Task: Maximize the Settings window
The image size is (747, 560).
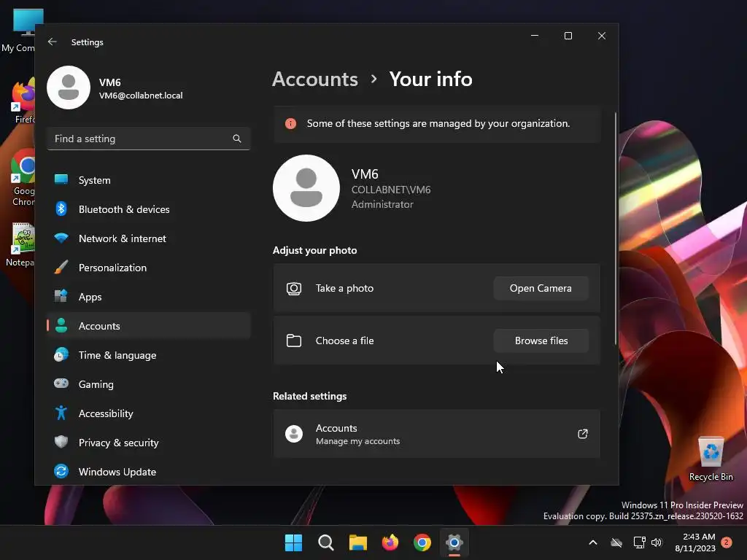Action: [568, 36]
